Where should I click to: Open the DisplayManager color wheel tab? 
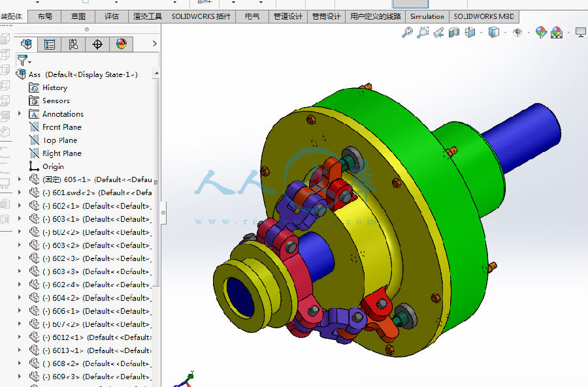point(122,44)
